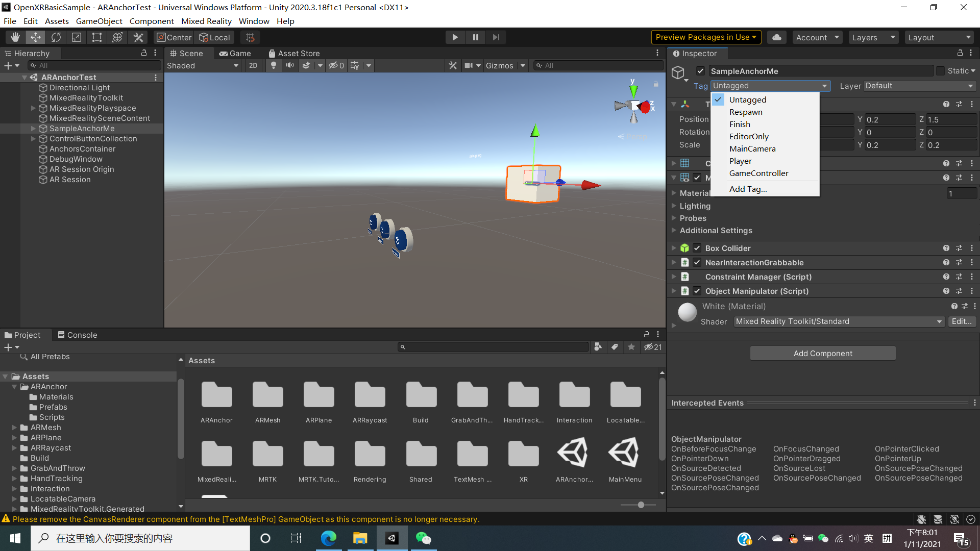
Task: Select the Rect transform tool
Action: pos(97,37)
